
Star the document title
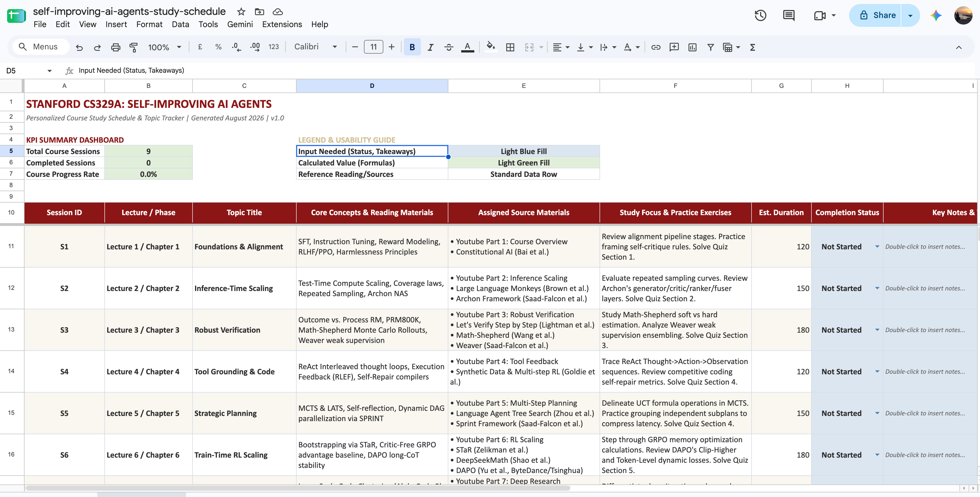coord(241,12)
